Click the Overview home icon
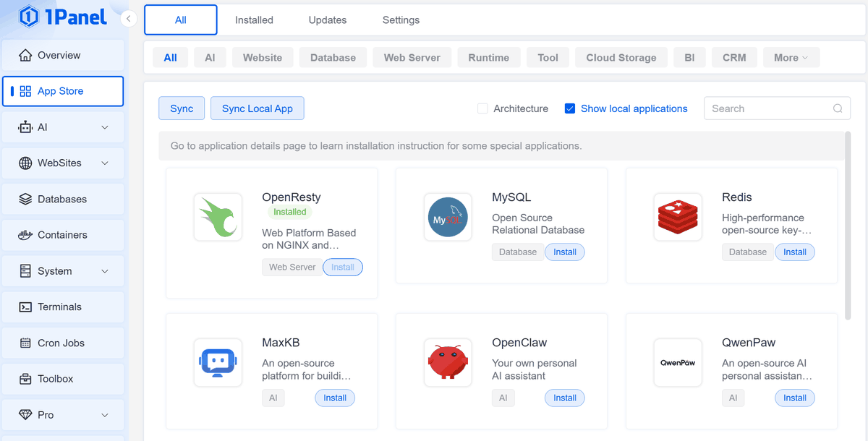The width and height of the screenshot is (868, 441). (25, 56)
